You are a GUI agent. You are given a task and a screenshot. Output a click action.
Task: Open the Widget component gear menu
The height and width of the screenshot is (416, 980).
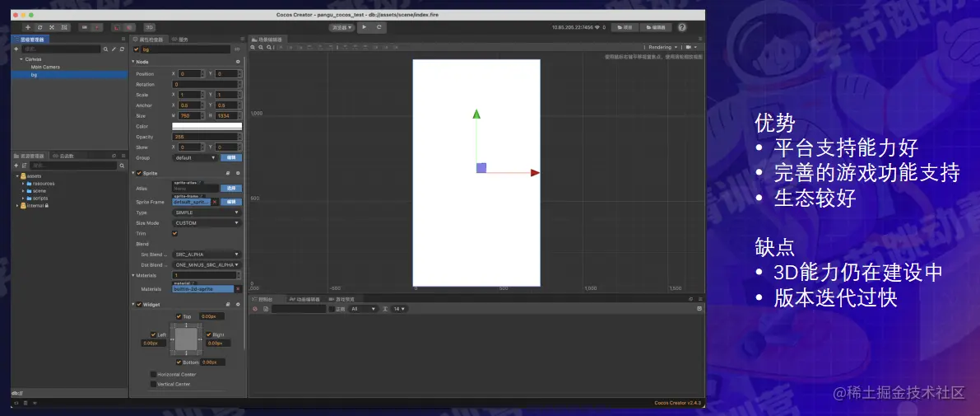point(238,305)
